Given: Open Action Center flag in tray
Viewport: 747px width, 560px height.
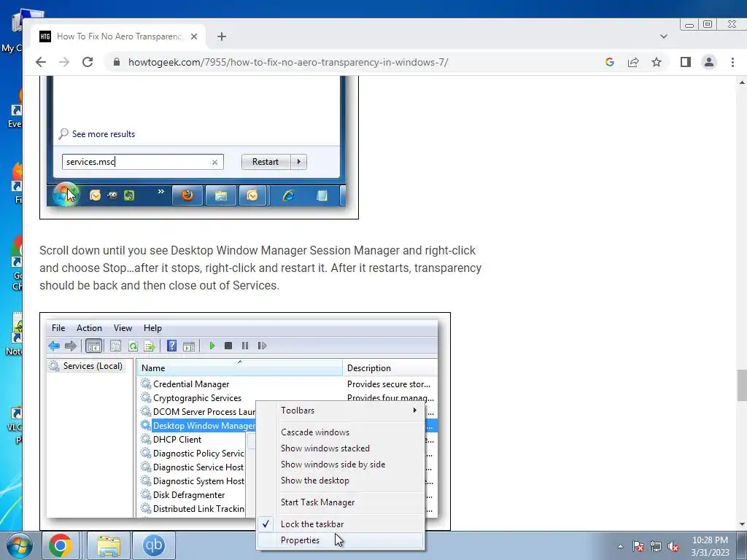Looking at the screenshot, I should click(638, 547).
